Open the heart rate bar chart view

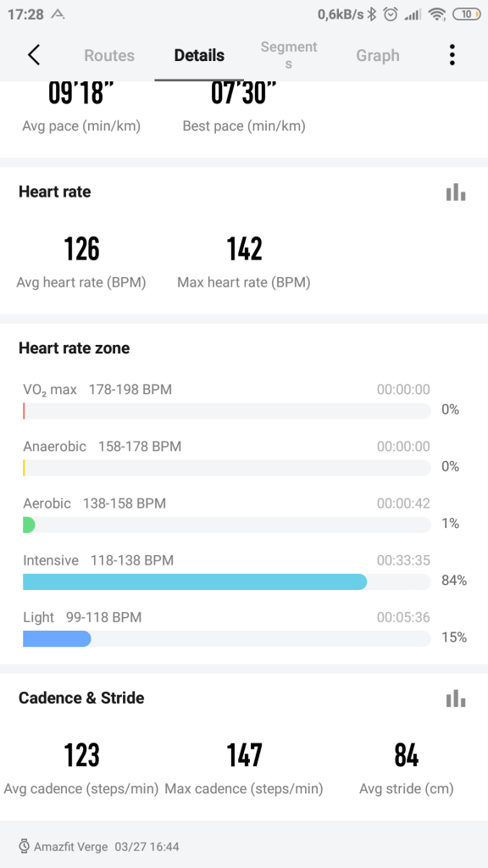(456, 192)
